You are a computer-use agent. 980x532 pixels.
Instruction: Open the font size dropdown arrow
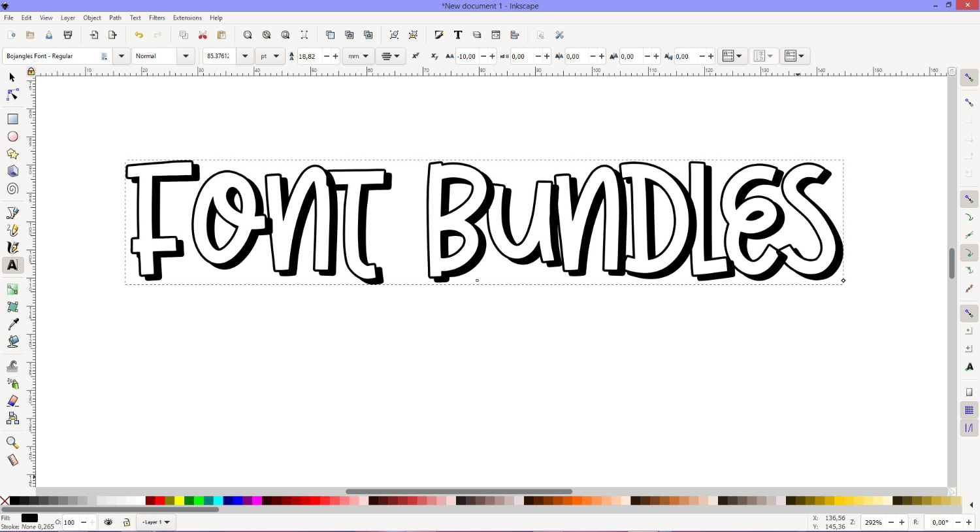[245, 56]
